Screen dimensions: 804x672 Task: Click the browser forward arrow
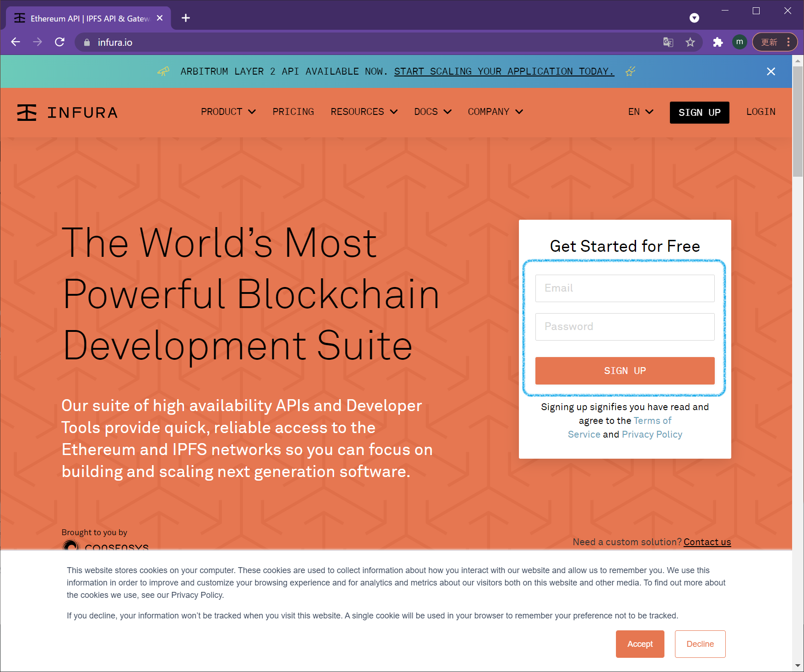click(38, 42)
